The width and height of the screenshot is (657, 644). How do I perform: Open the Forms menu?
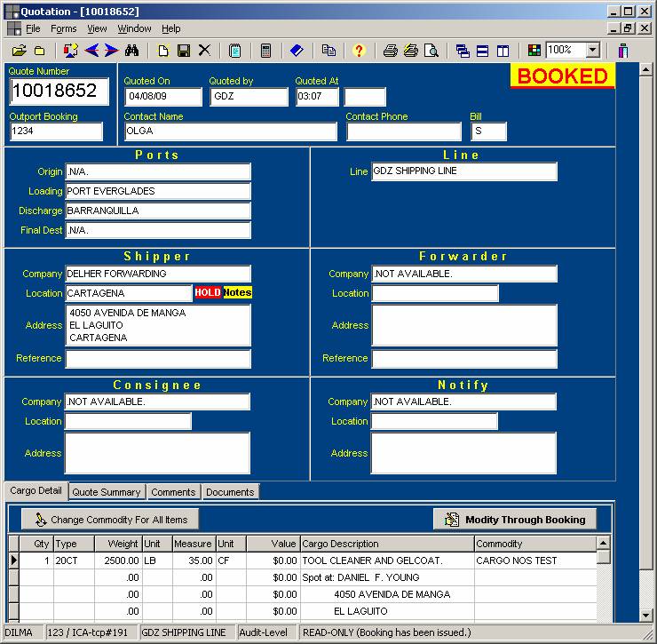(x=63, y=28)
